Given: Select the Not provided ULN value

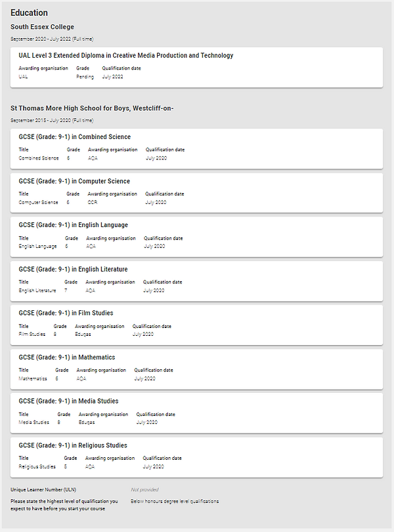Looking at the screenshot, I should [x=146, y=489].
